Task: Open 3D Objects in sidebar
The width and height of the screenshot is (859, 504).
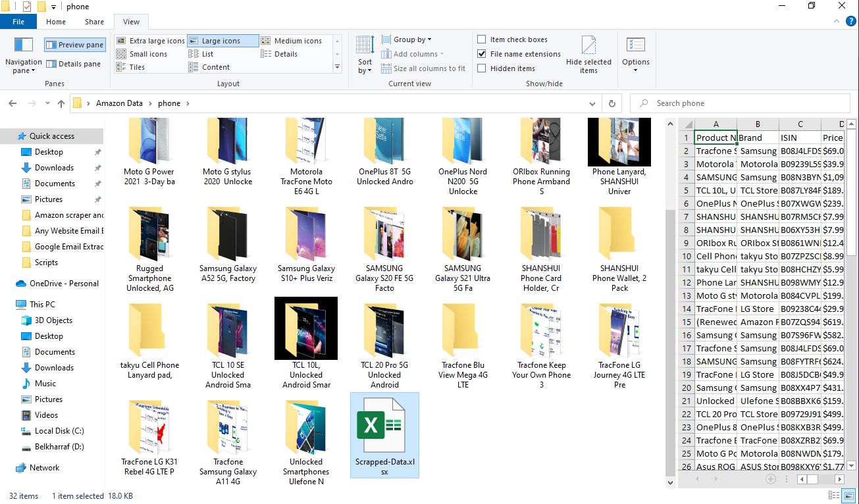Action: [53, 320]
